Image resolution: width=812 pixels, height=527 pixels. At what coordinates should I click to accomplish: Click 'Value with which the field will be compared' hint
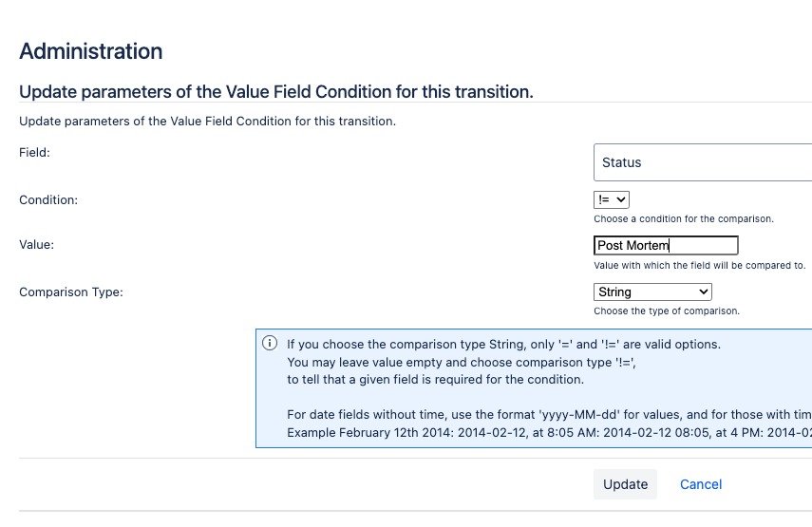700,266
